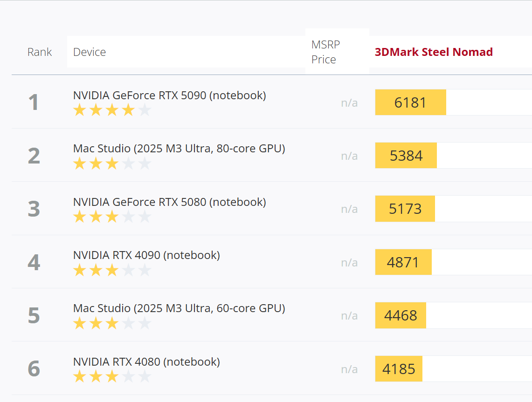Viewport: 532px width, 402px height.
Task: Click the star rating for RTX 5090 notebook
Action: pos(112,110)
